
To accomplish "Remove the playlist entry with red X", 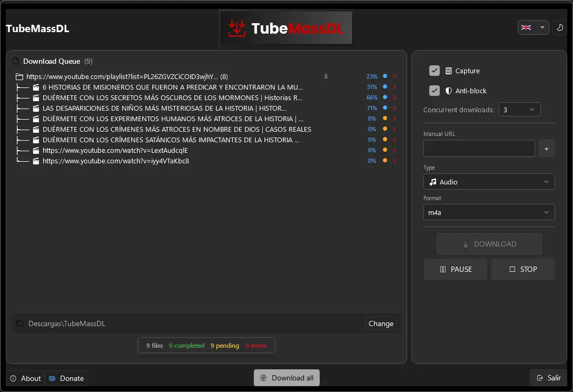I will pyautogui.click(x=394, y=76).
